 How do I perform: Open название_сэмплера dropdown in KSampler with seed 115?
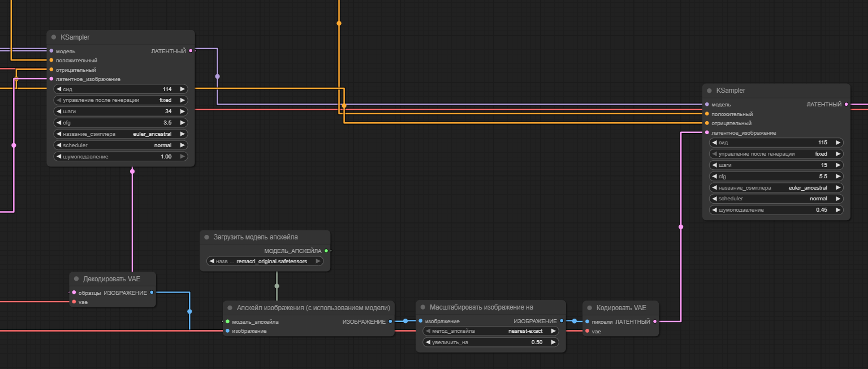pyautogui.click(x=775, y=187)
